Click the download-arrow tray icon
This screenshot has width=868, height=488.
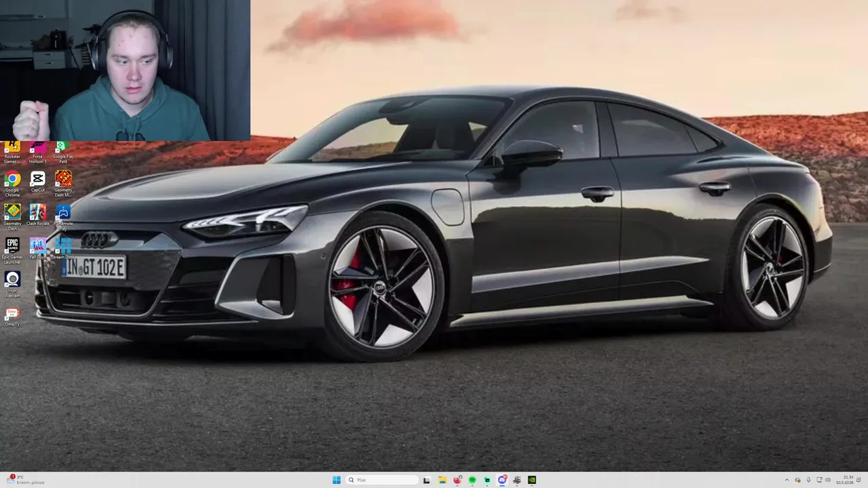coord(808,480)
